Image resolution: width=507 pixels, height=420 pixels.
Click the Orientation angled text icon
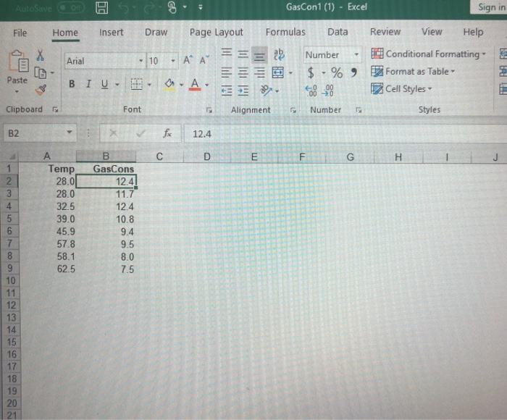pos(267,91)
